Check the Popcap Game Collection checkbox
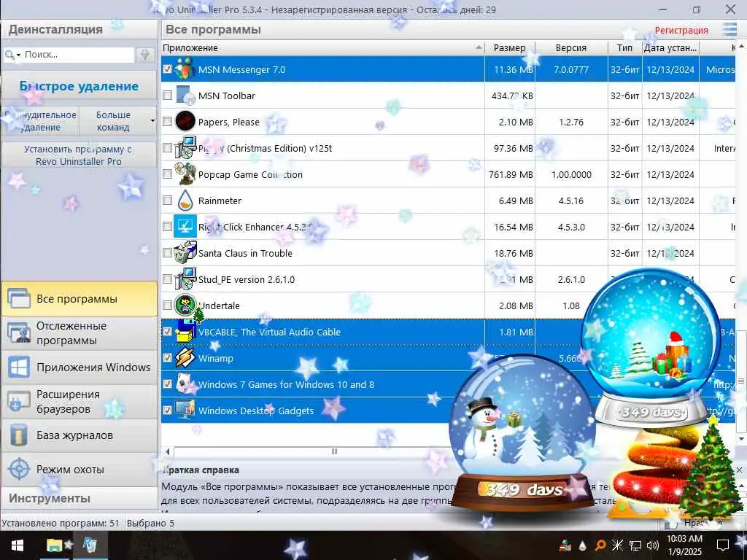The width and height of the screenshot is (747, 560). pos(167,174)
